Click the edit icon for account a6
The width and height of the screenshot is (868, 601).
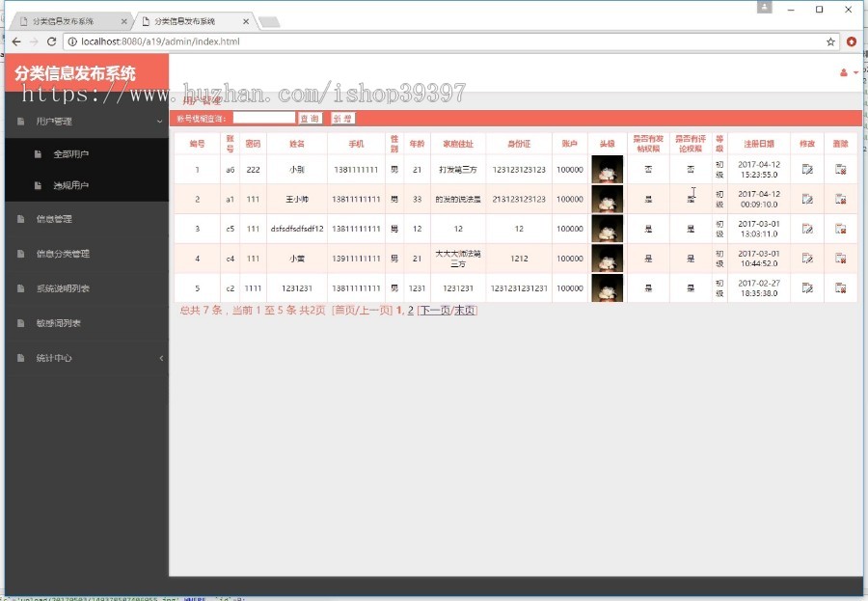coord(807,170)
